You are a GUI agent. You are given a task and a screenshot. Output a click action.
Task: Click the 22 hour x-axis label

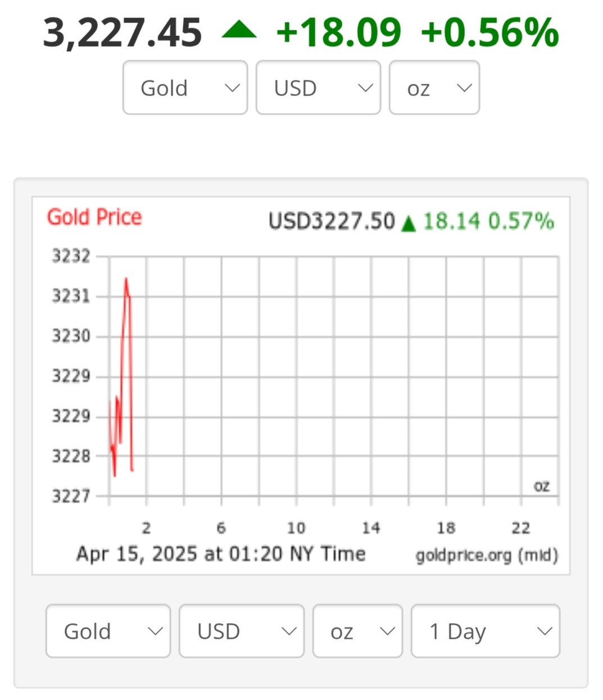click(521, 528)
